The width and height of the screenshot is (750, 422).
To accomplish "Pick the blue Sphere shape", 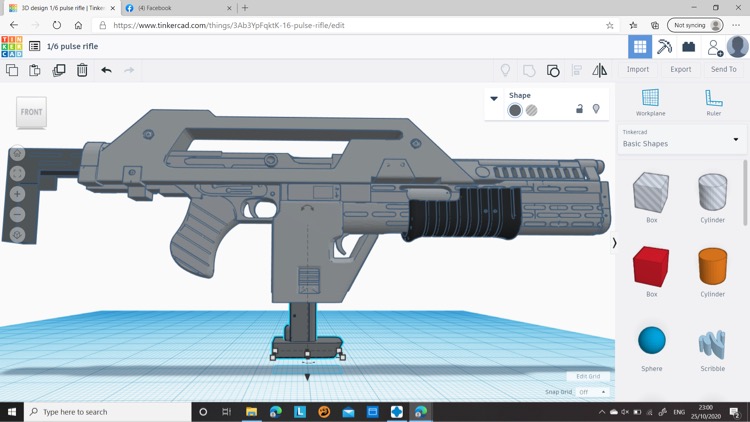I will (651, 340).
